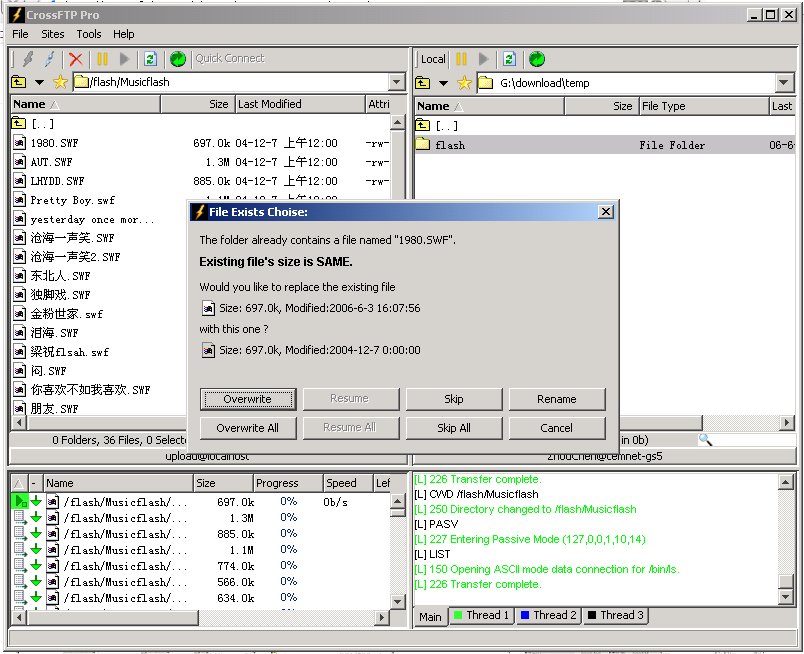This screenshot has width=804, height=654.
Task: Open the File menu
Action: coord(21,34)
